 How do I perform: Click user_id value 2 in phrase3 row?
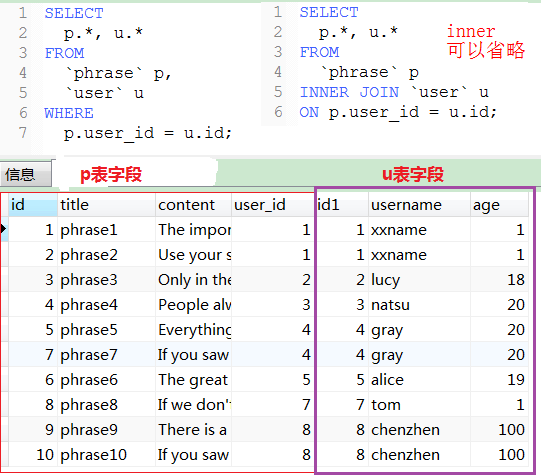[273, 279]
